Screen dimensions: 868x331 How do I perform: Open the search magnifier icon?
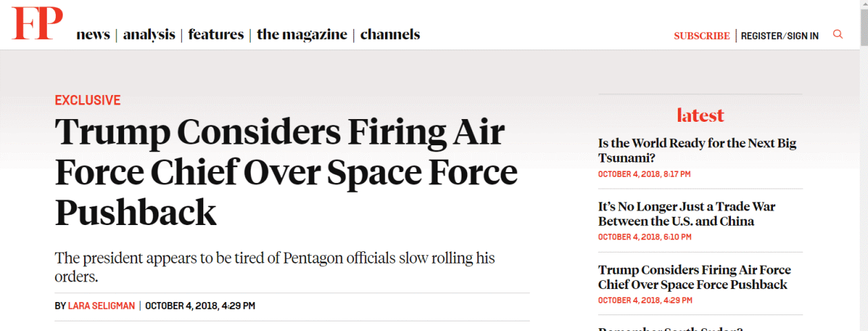click(x=838, y=34)
